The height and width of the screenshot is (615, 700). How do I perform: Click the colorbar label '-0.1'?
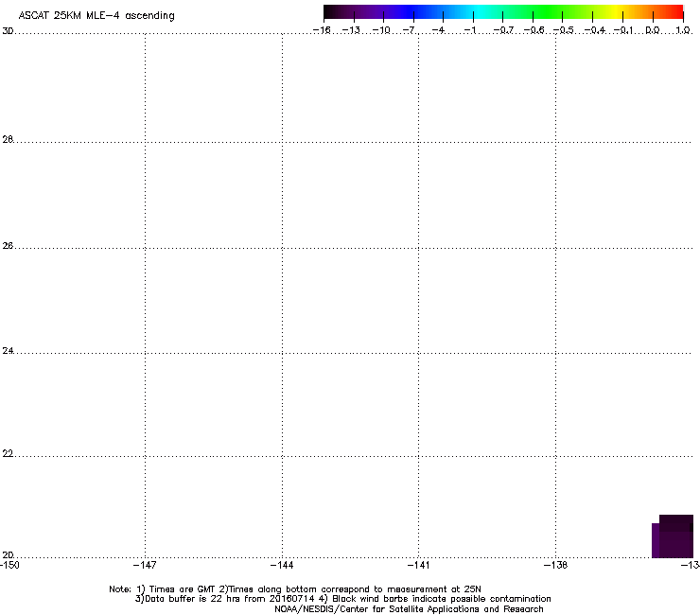[622, 30]
